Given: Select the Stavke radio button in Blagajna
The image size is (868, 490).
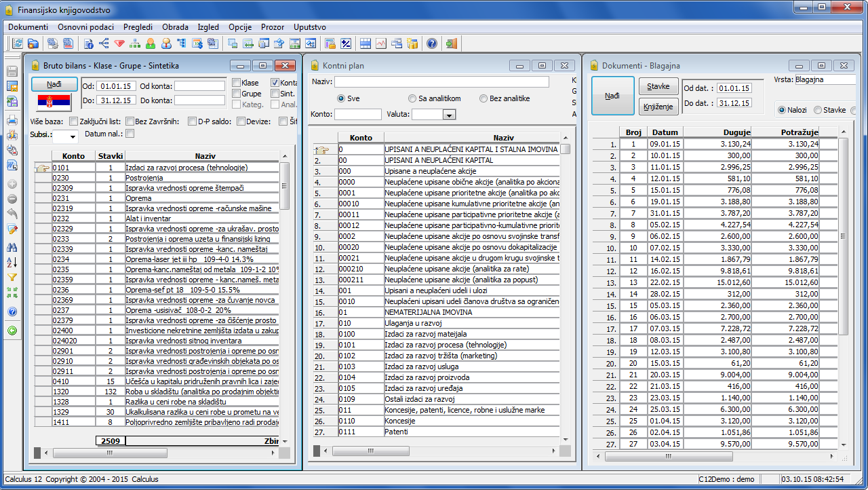Looking at the screenshot, I should [817, 110].
